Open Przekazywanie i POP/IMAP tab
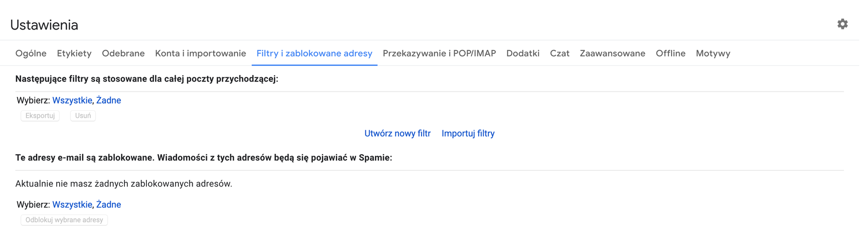 click(x=439, y=53)
